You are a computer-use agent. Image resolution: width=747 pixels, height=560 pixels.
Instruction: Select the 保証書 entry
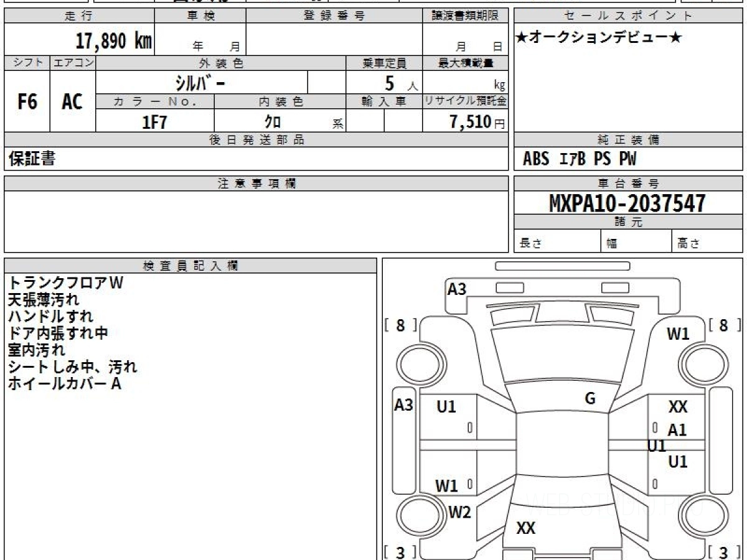click(x=32, y=159)
